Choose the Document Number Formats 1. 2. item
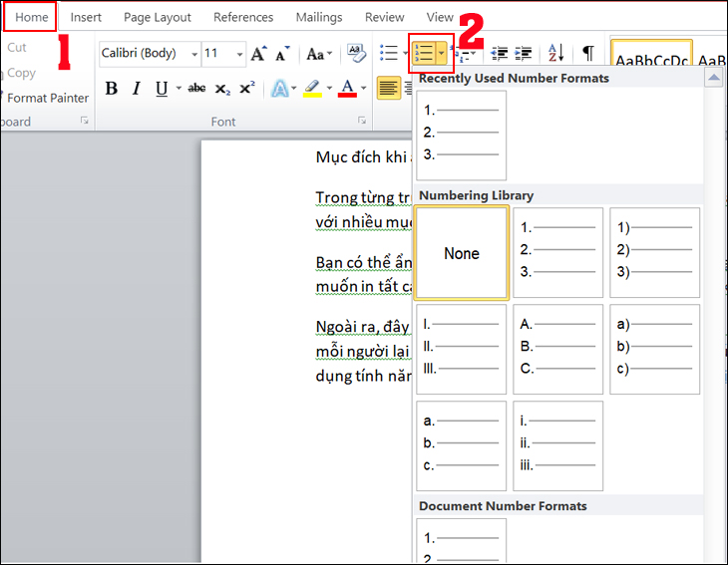The height and width of the screenshot is (565, 728). [x=461, y=540]
